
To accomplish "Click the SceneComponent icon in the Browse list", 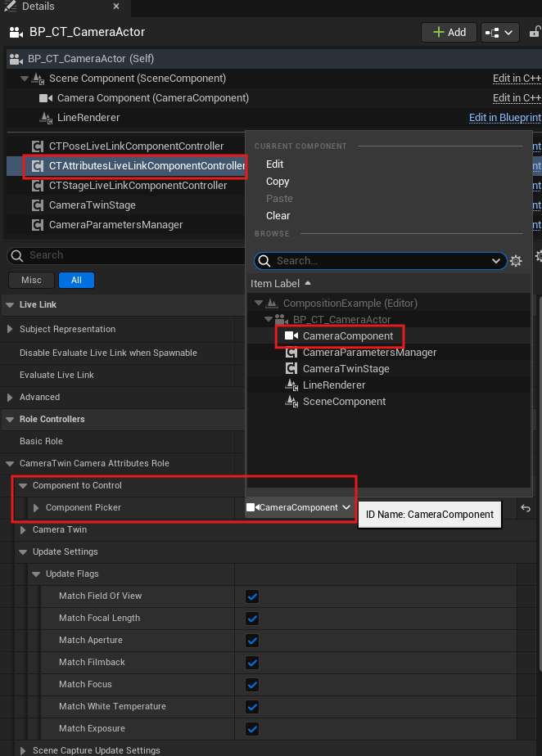I will tap(291, 402).
